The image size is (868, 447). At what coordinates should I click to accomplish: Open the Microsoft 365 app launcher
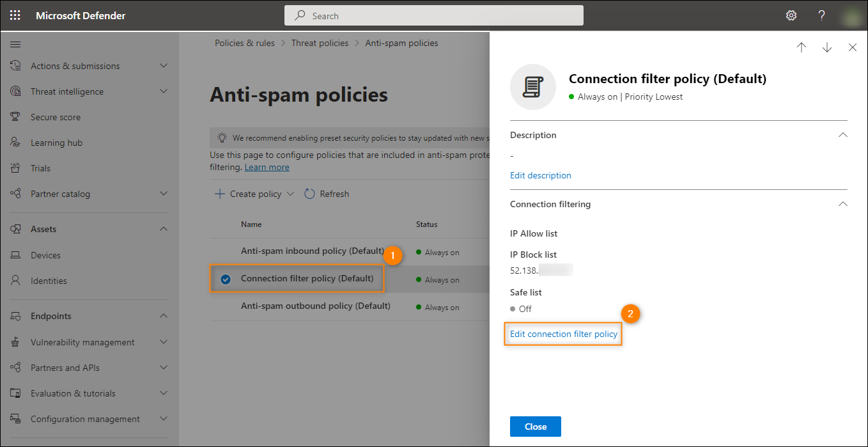pos(14,15)
